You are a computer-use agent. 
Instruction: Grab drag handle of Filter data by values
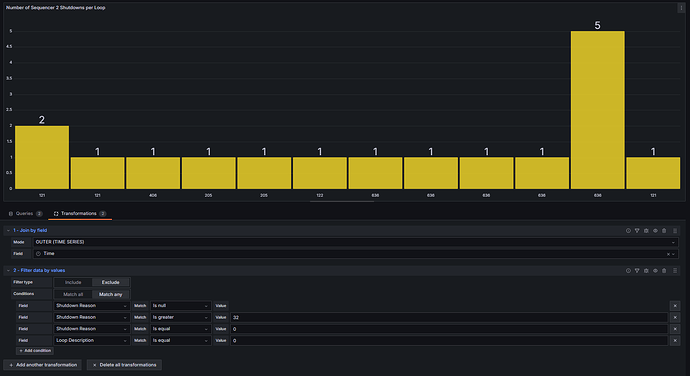click(675, 271)
